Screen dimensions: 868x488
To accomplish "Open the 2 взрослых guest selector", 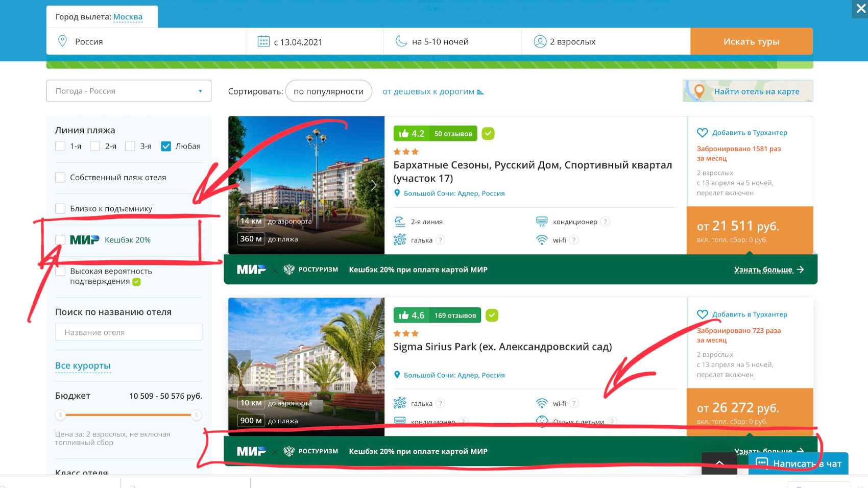I will pos(572,42).
